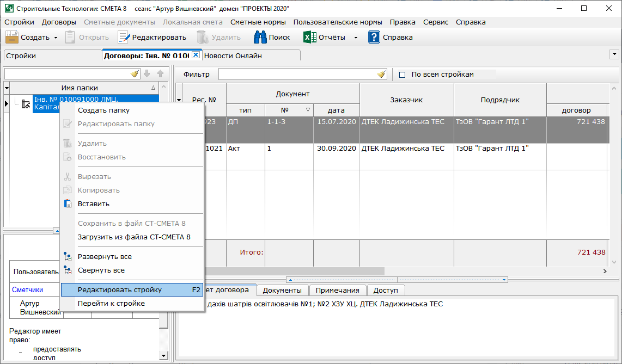
Task: Enable the По всем стройкам checkbox
Action: coord(403,75)
